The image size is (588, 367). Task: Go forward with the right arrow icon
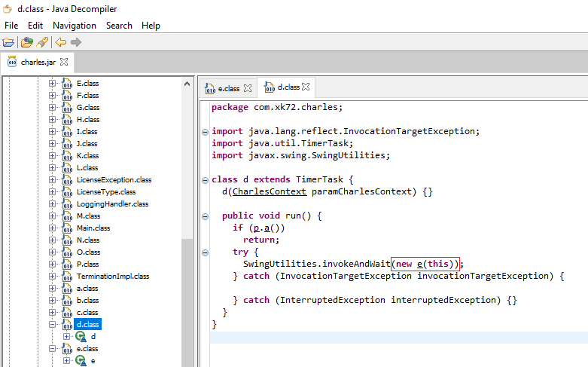point(76,42)
